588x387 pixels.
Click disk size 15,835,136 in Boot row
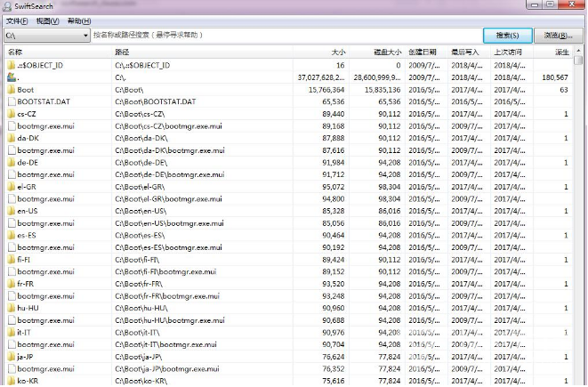pyautogui.click(x=383, y=90)
